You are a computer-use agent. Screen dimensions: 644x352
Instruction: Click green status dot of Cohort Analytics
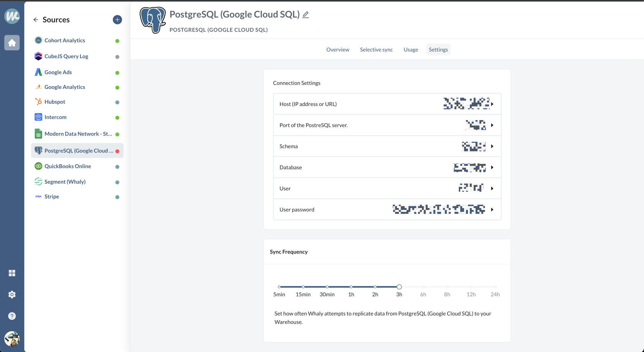(x=117, y=41)
